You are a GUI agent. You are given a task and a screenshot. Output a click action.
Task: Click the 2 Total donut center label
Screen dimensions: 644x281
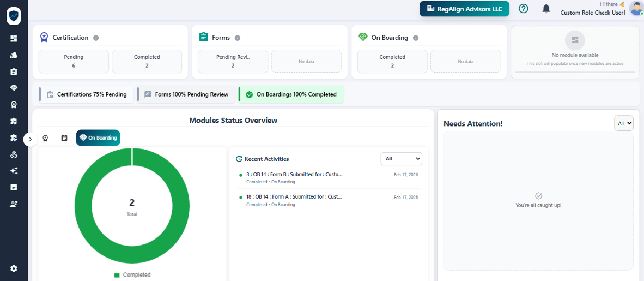point(132,207)
